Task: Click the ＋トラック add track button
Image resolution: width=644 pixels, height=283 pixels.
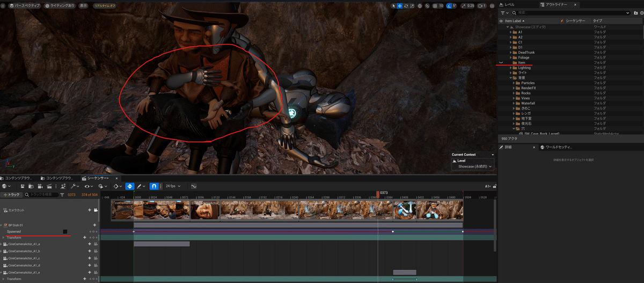Action: point(12,194)
